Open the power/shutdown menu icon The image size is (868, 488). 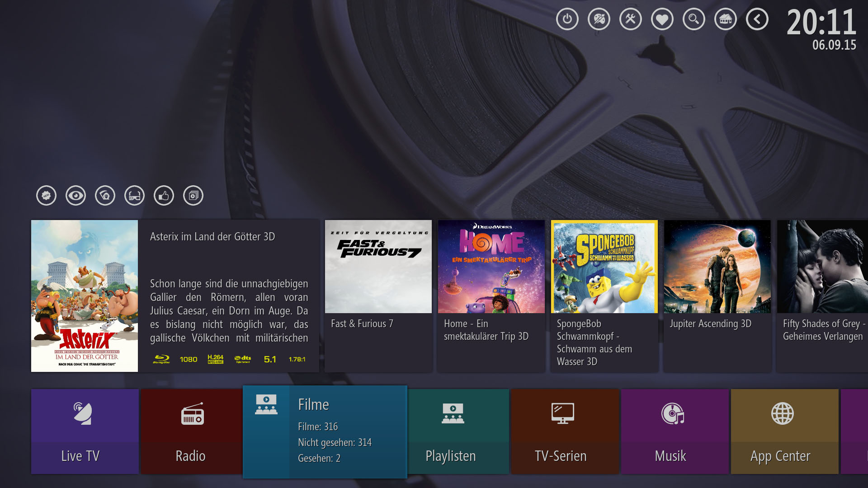(567, 19)
